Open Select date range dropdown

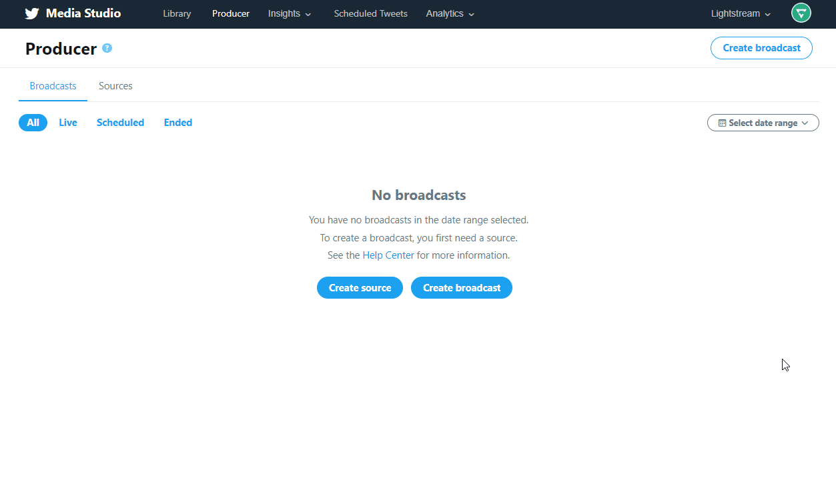coord(763,123)
